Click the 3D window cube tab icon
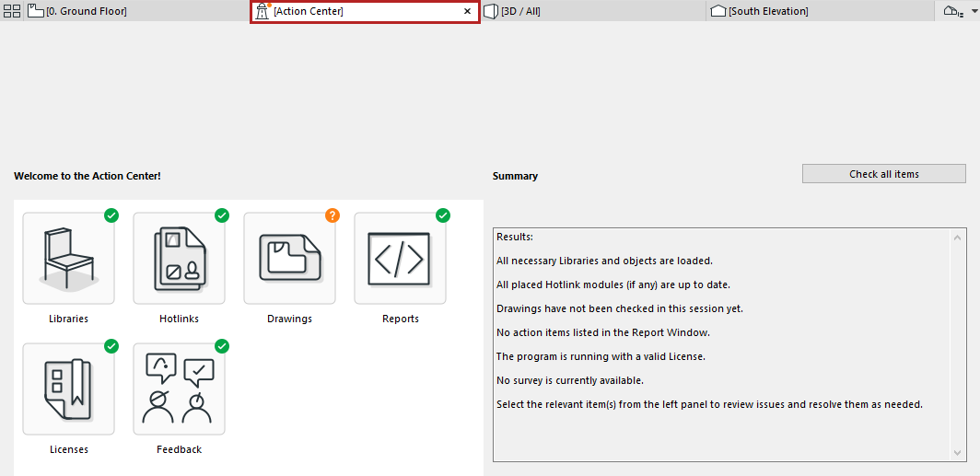Image resolution: width=980 pixels, height=476 pixels. (491, 11)
